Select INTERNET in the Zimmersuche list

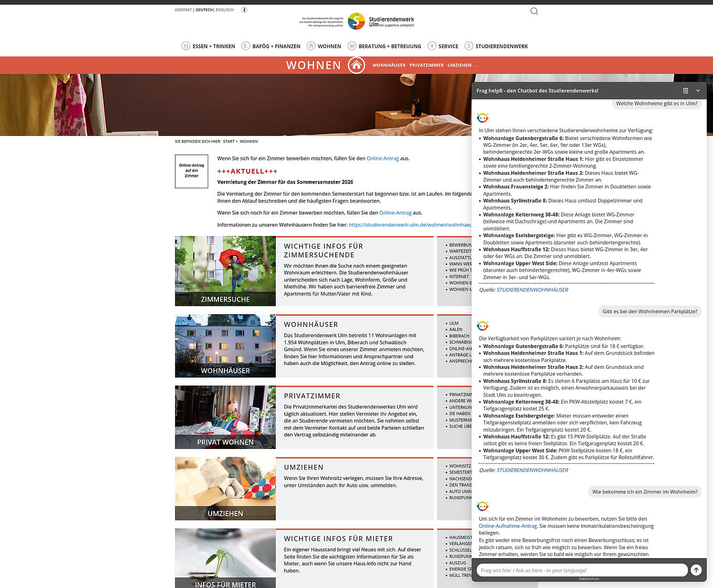pos(459,277)
